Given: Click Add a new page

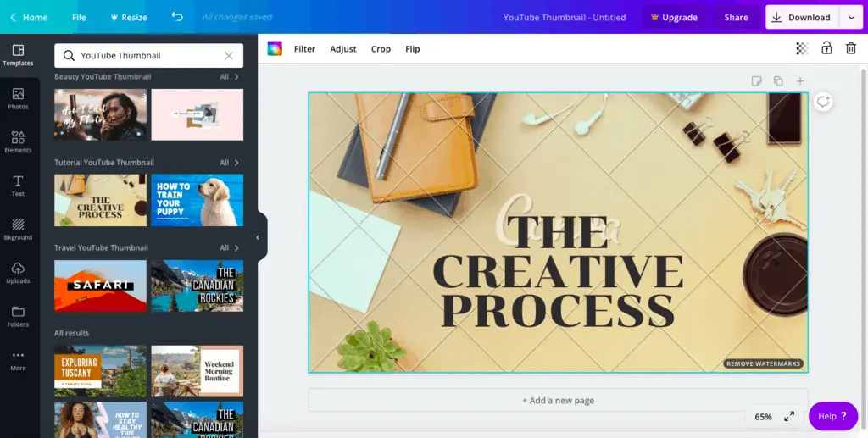Looking at the screenshot, I should [x=558, y=401].
